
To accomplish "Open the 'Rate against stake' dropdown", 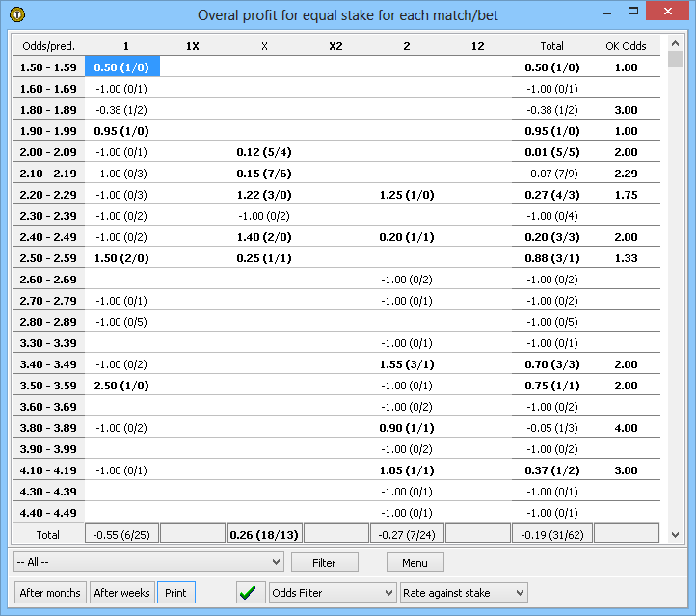I will pos(464,593).
